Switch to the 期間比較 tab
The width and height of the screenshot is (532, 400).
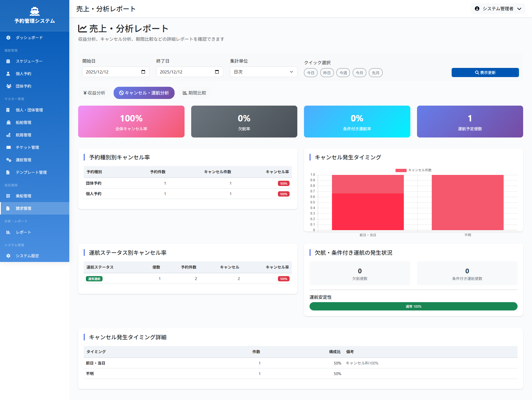pyautogui.click(x=194, y=93)
